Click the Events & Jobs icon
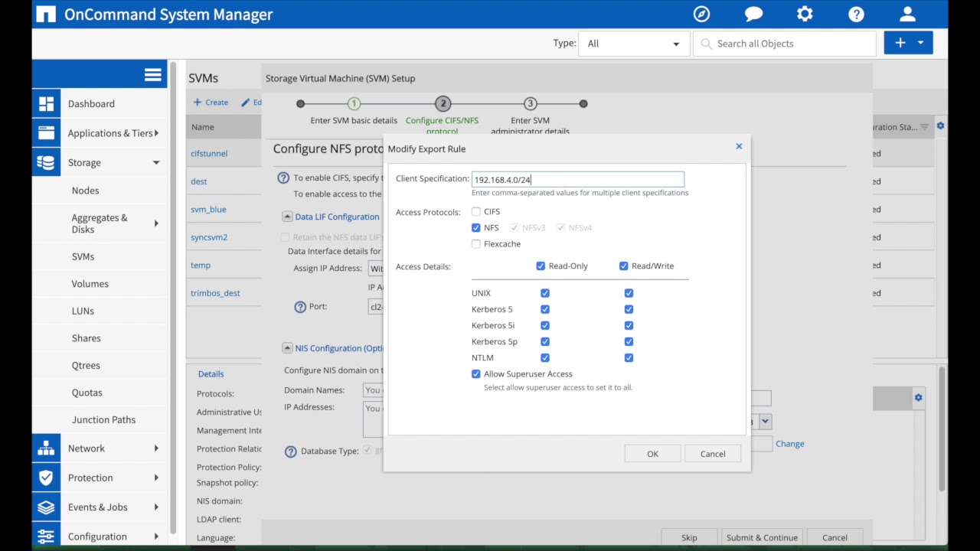980x551 pixels. pos(46,507)
